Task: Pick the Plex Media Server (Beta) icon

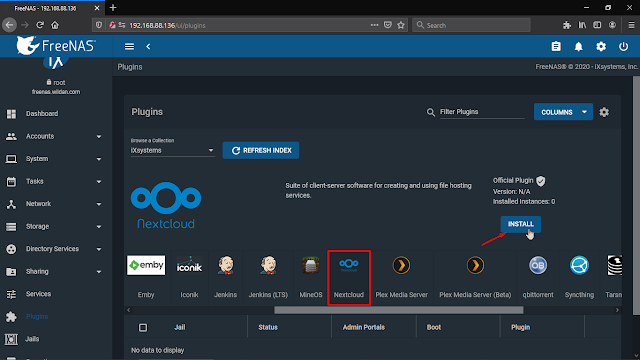Action: [475, 265]
